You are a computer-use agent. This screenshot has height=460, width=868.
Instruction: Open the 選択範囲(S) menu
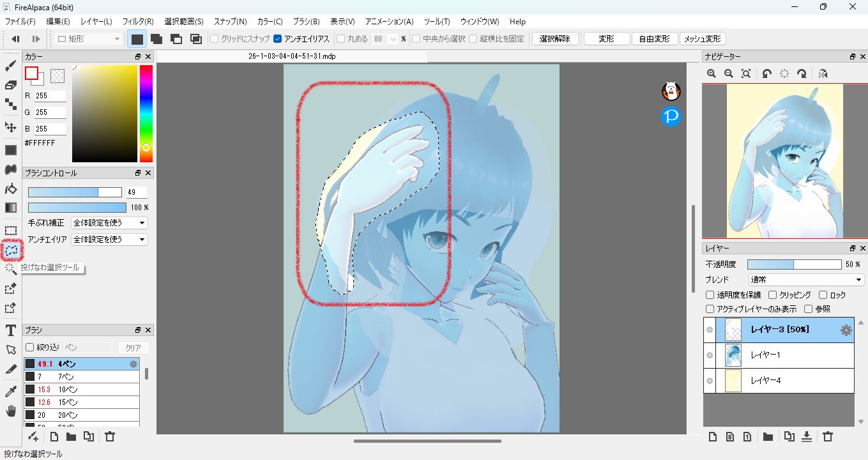[183, 22]
